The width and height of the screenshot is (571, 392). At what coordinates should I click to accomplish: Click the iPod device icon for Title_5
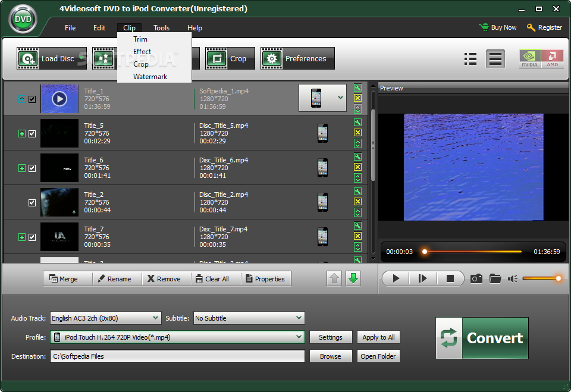point(322,133)
